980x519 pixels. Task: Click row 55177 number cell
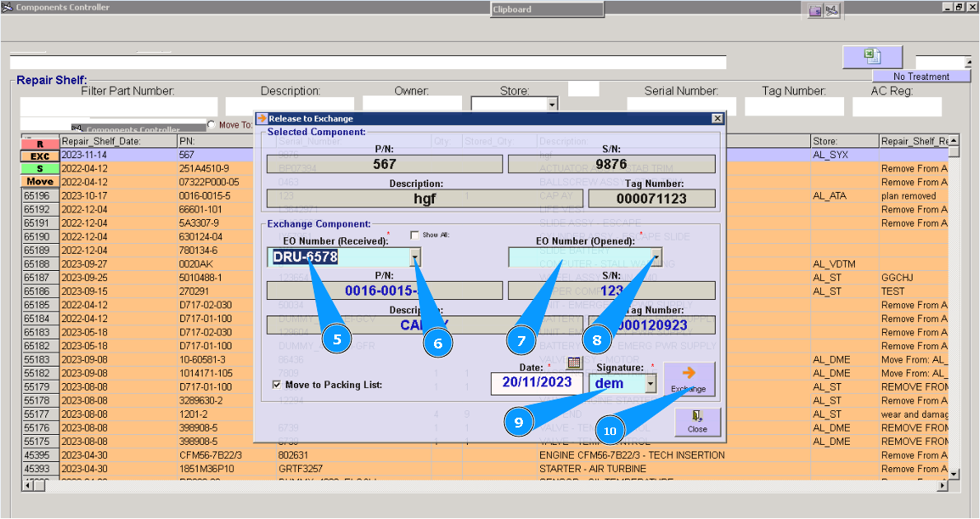click(40, 414)
